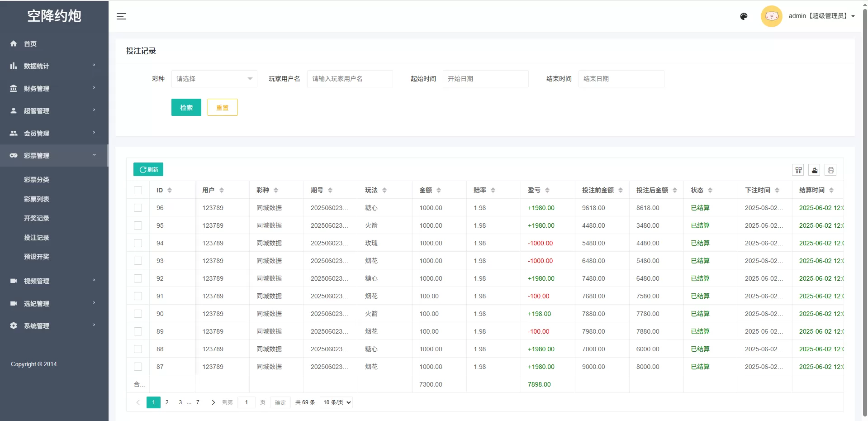Image resolution: width=868 pixels, height=421 pixels.
Task: Click the export data icon
Action: tap(814, 170)
